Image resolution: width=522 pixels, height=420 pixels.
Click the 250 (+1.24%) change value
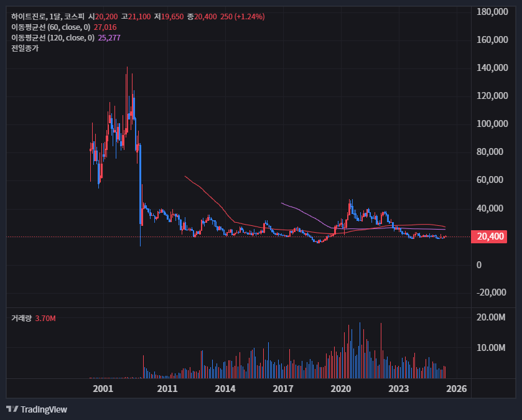[x=243, y=17]
